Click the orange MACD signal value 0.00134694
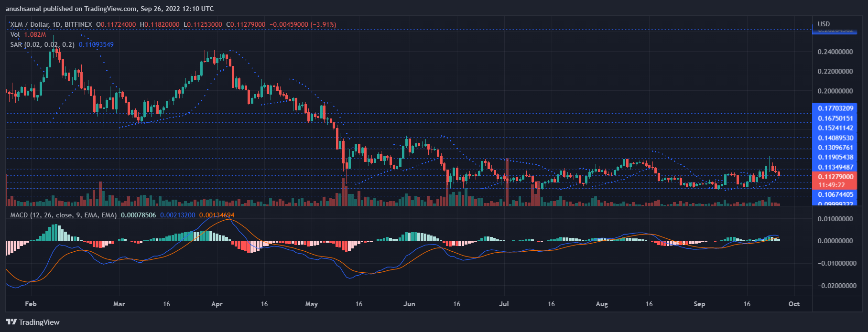 217,215
